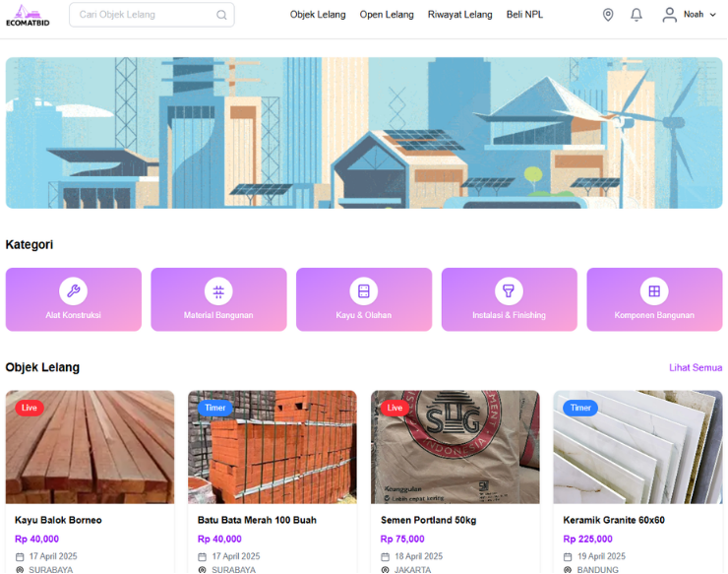
Task: Open the notifications bell
Action: tap(637, 15)
